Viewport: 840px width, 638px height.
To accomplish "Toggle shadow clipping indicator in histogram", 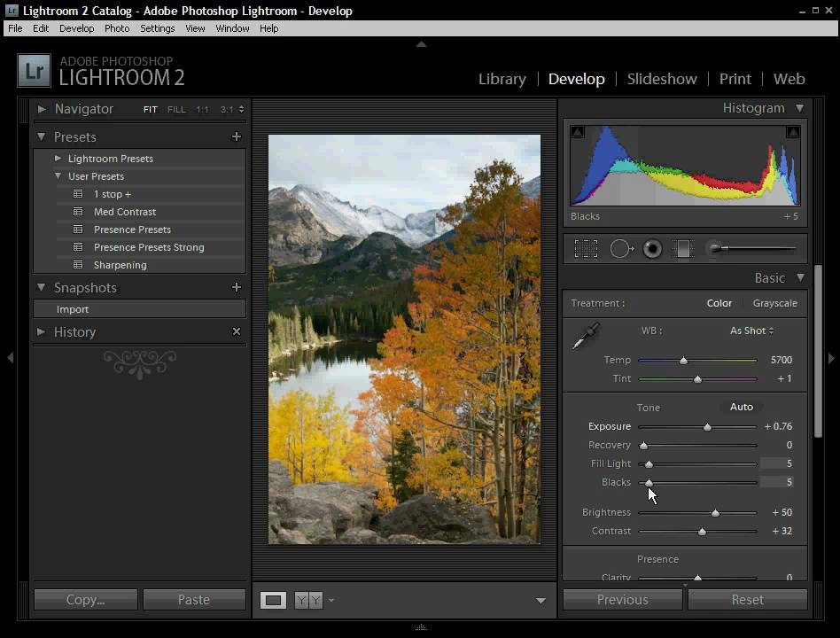I will [578, 132].
